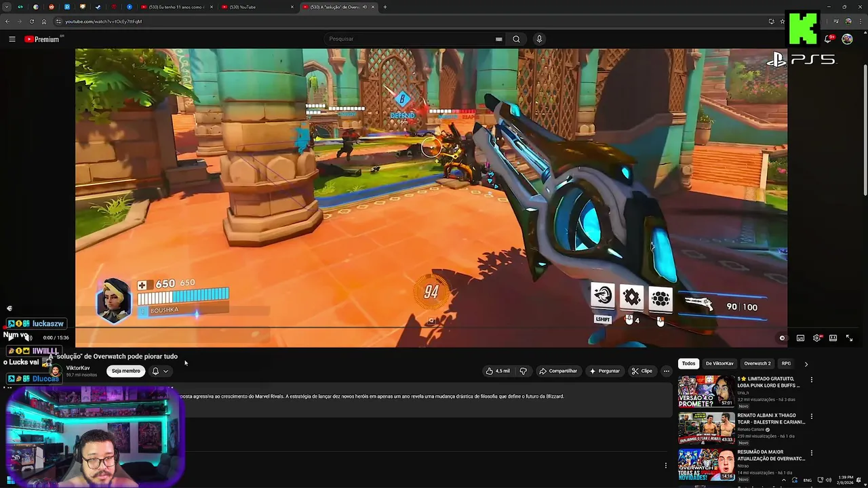Viewport: 868px width, 488px height.
Task: Toggle subtitles on the video player
Action: pos(800,338)
